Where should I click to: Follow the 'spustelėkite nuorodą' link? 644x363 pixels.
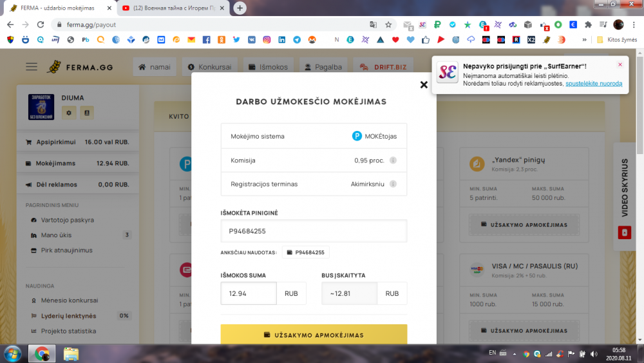594,84
